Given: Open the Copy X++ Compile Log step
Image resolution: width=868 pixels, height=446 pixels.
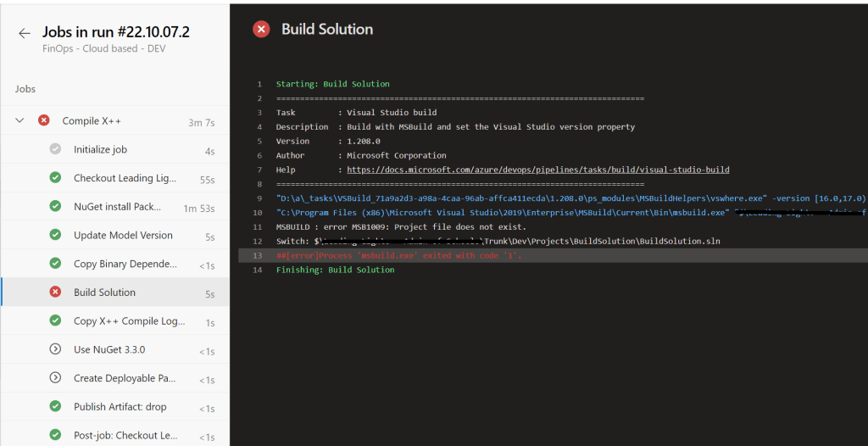Looking at the screenshot, I should (125, 321).
